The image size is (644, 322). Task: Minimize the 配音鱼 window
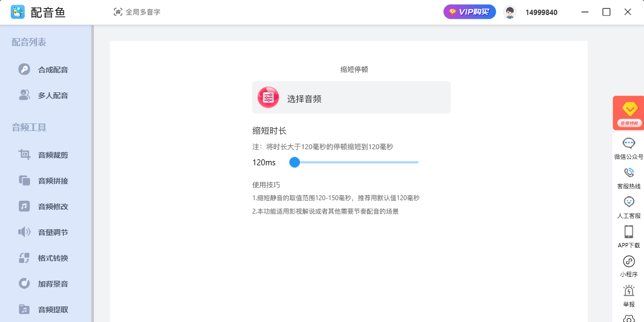(585, 12)
